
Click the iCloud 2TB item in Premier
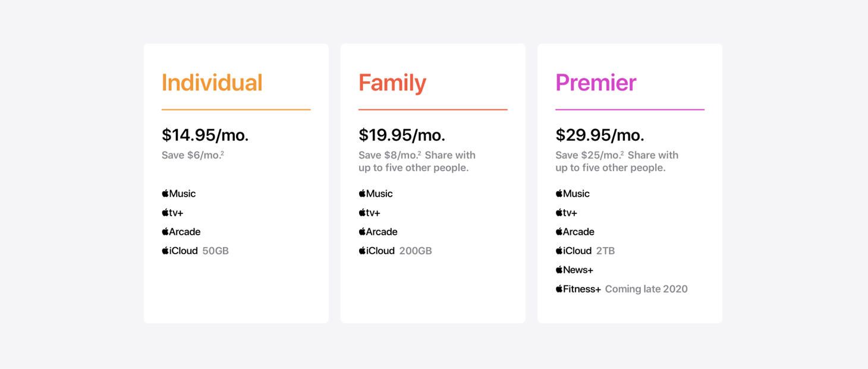click(586, 251)
